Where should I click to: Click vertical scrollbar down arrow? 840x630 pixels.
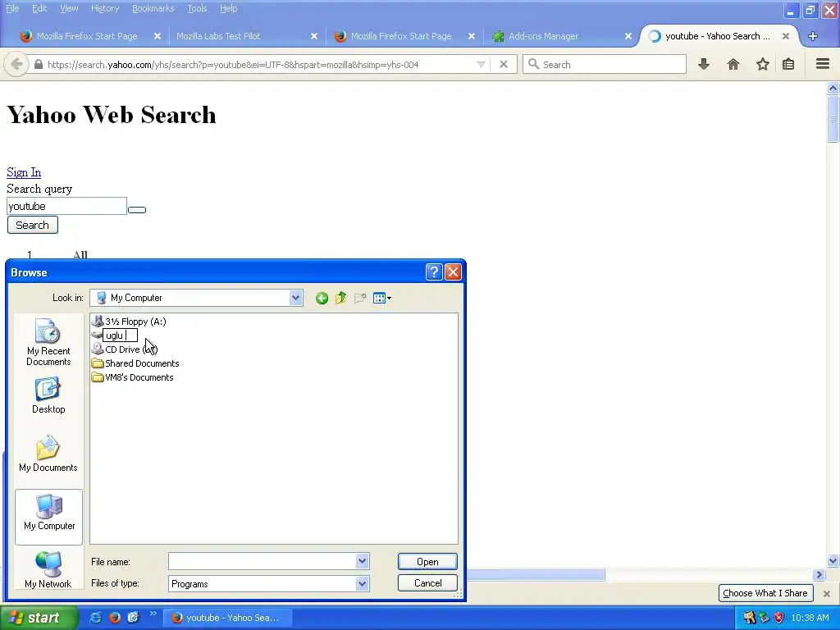point(833,561)
